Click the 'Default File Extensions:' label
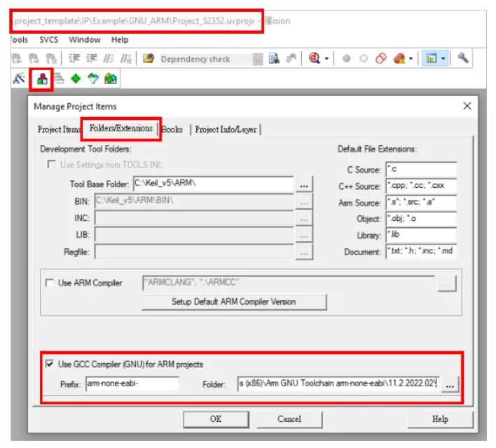The image size is (496, 448). (377, 149)
